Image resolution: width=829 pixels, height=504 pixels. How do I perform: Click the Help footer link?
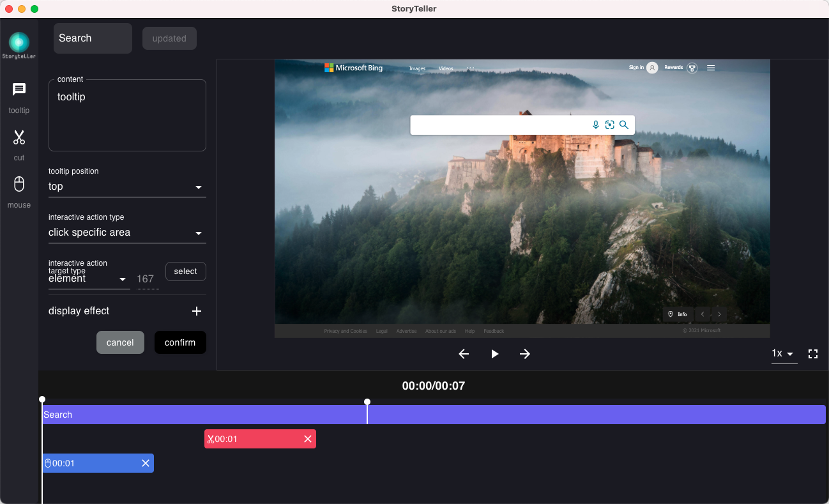pyautogui.click(x=469, y=331)
